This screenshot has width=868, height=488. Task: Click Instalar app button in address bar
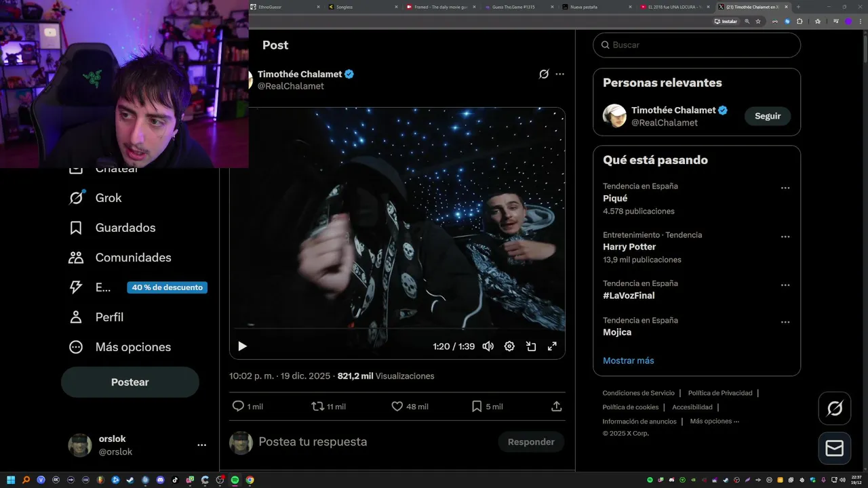pyautogui.click(x=726, y=21)
